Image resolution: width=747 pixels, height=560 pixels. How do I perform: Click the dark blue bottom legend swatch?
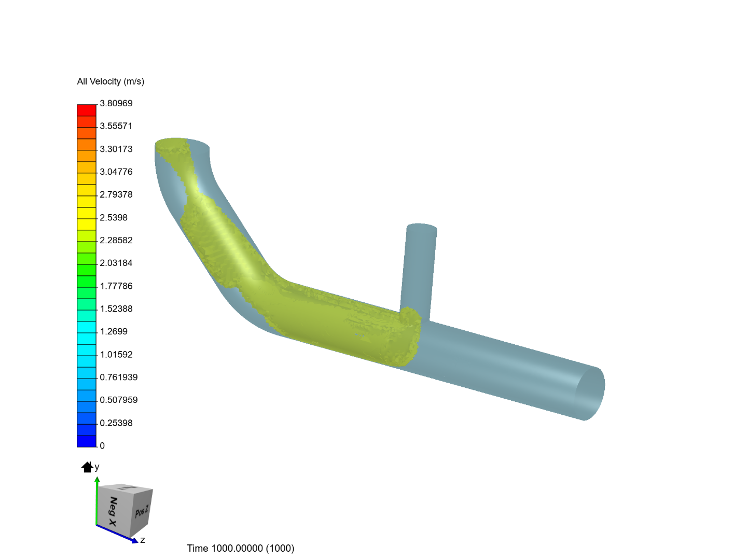click(x=87, y=441)
